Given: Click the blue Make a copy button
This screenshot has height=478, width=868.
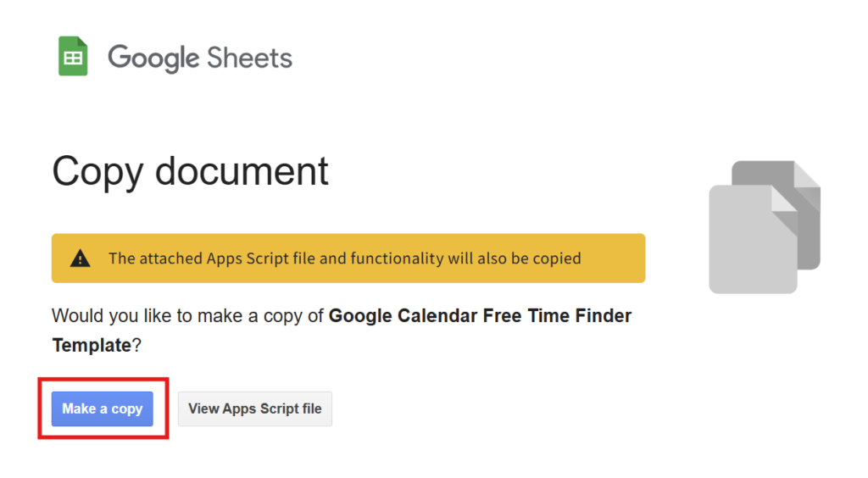Looking at the screenshot, I should 103,409.
